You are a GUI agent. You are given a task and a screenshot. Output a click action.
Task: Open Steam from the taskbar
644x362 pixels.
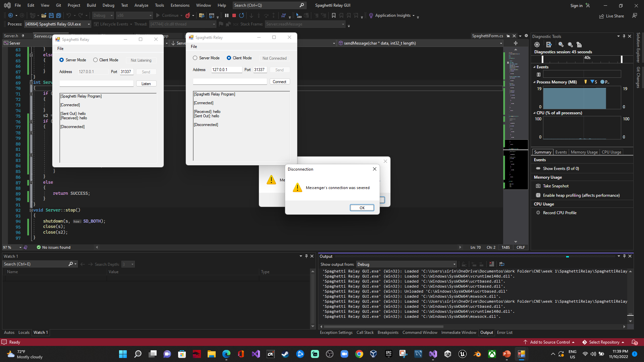285,354
